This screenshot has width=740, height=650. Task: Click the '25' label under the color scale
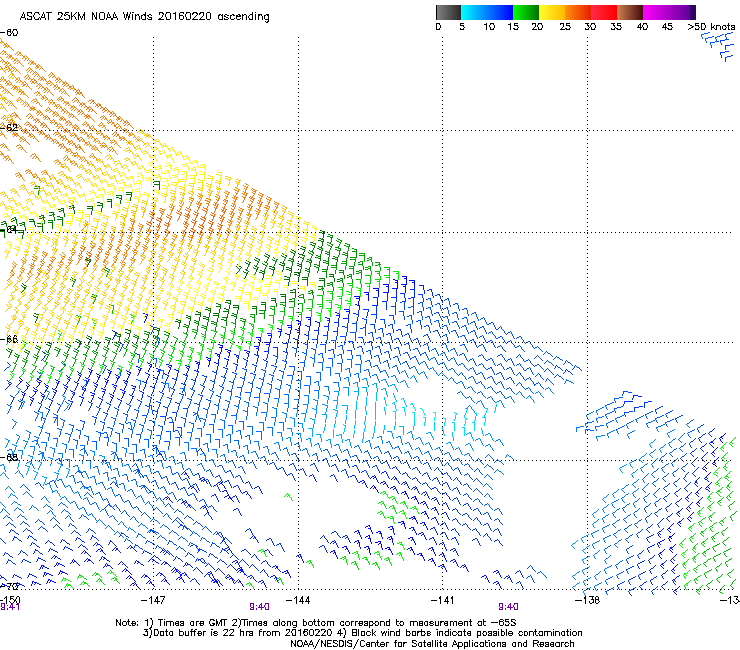[565, 26]
